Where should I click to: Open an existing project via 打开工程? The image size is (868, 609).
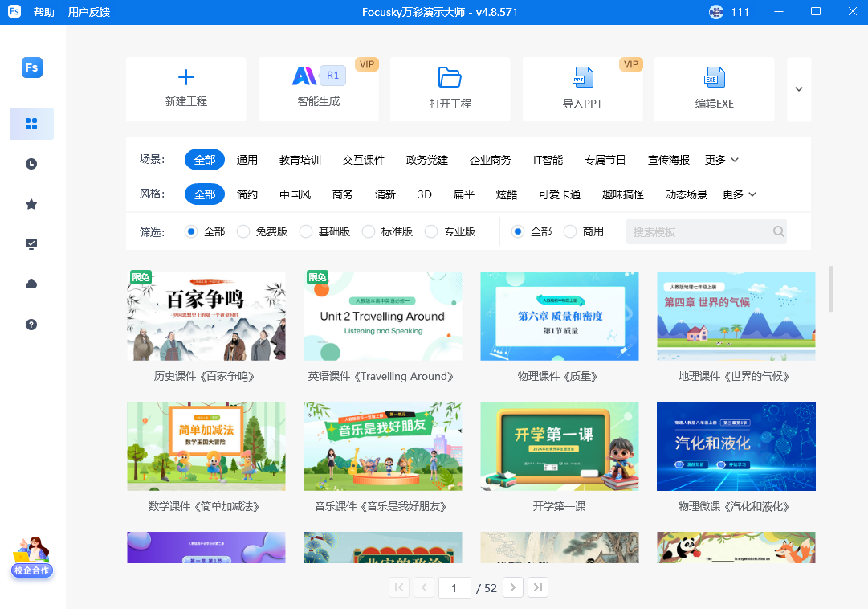pyautogui.click(x=450, y=88)
